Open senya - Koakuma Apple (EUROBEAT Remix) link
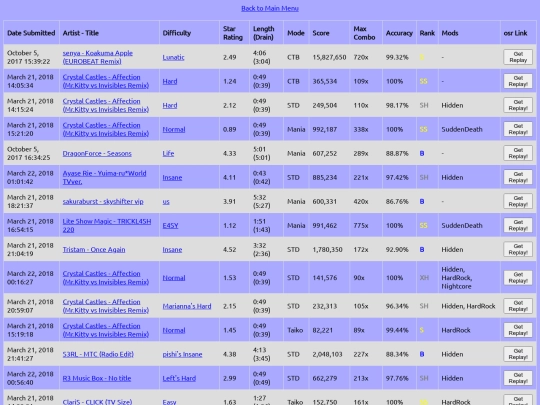 [97, 57]
